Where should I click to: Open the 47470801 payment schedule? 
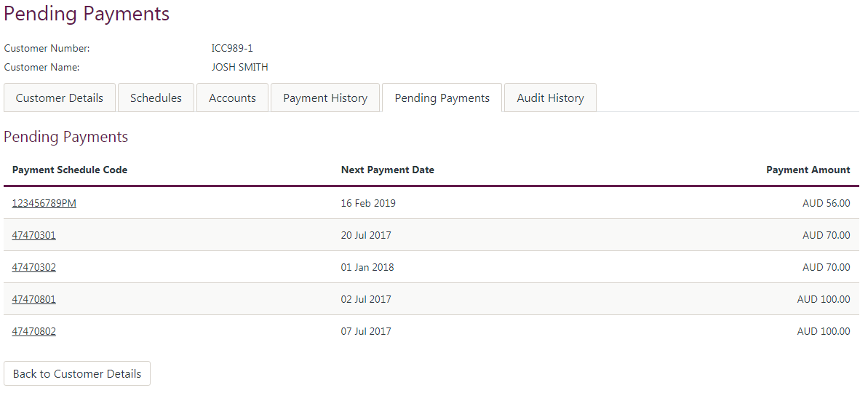click(x=34, y=299)
